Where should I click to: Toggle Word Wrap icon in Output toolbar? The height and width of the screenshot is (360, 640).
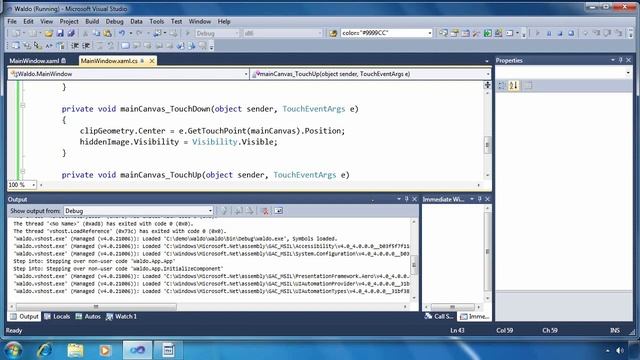[278, 211]
